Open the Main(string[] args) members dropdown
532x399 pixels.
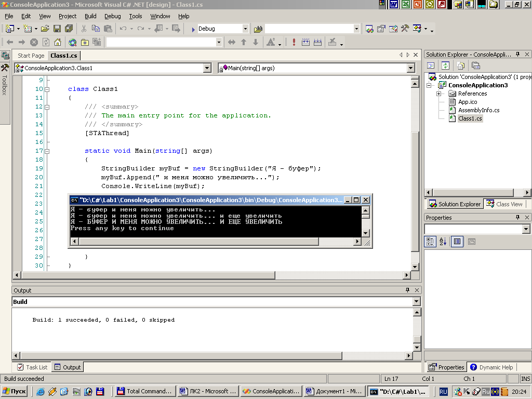coord(411,68)
